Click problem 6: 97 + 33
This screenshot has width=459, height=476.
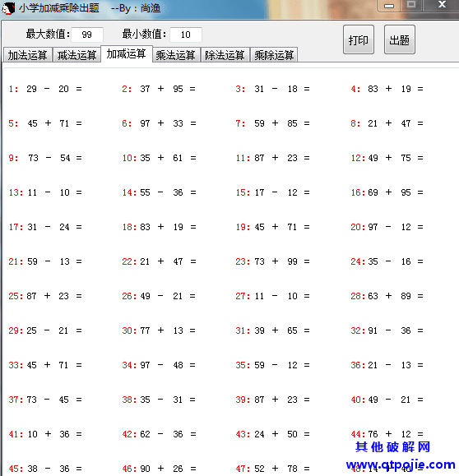pyautogui.click(x=159, y=123)
